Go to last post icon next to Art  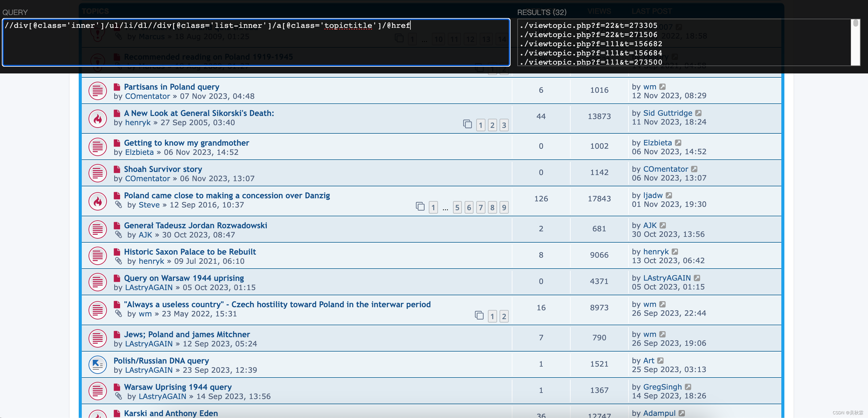(x=660, y=360)
